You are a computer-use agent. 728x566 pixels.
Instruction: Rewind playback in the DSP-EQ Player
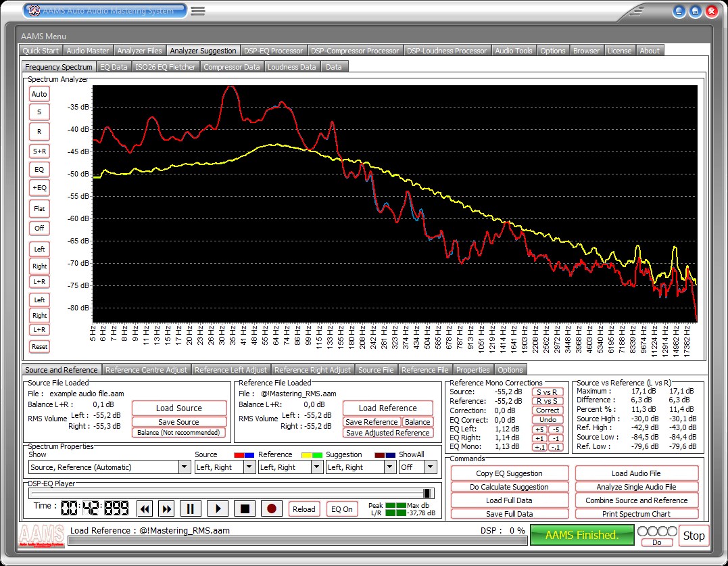(x=145, y=509)
